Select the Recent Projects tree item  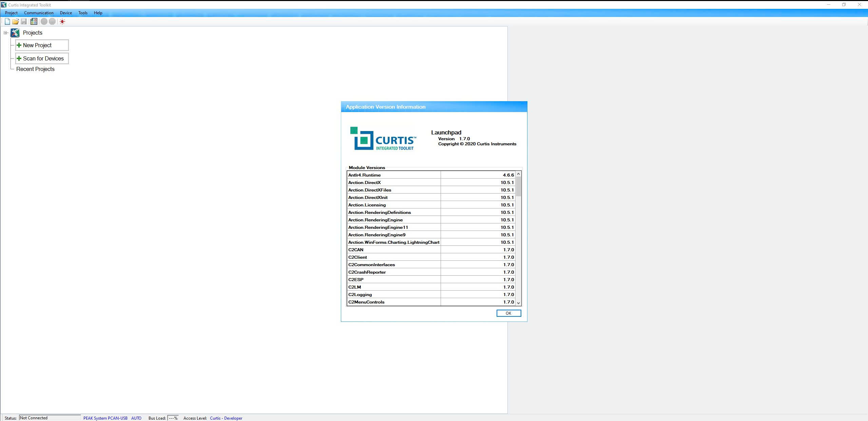[35, 69]
